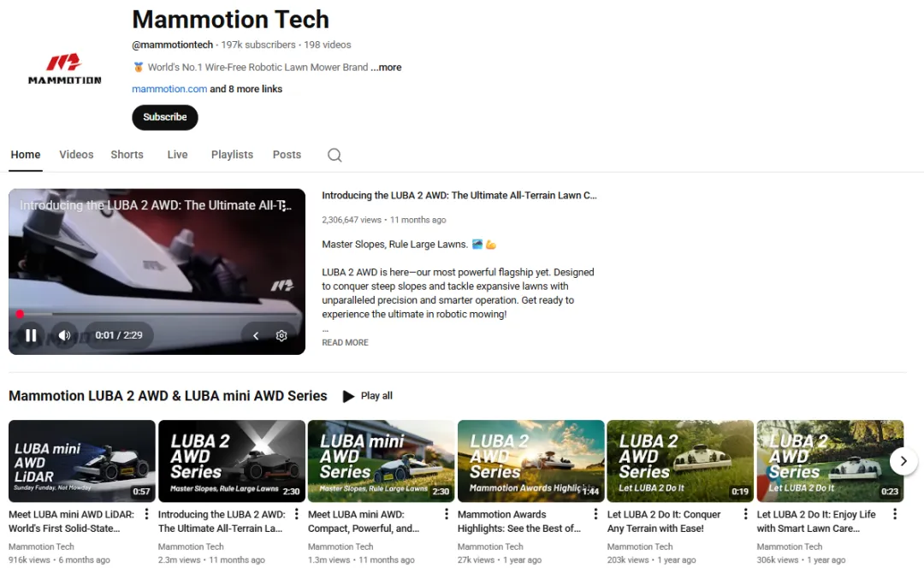Screen dimensions: 924x573
Task: Click Play all for LUBA series
Action: pyautogui.click(x=368, y=396)
